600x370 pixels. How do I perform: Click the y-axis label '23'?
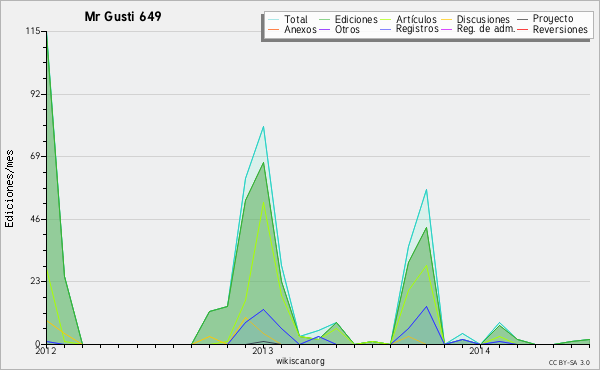click(36, 281)
